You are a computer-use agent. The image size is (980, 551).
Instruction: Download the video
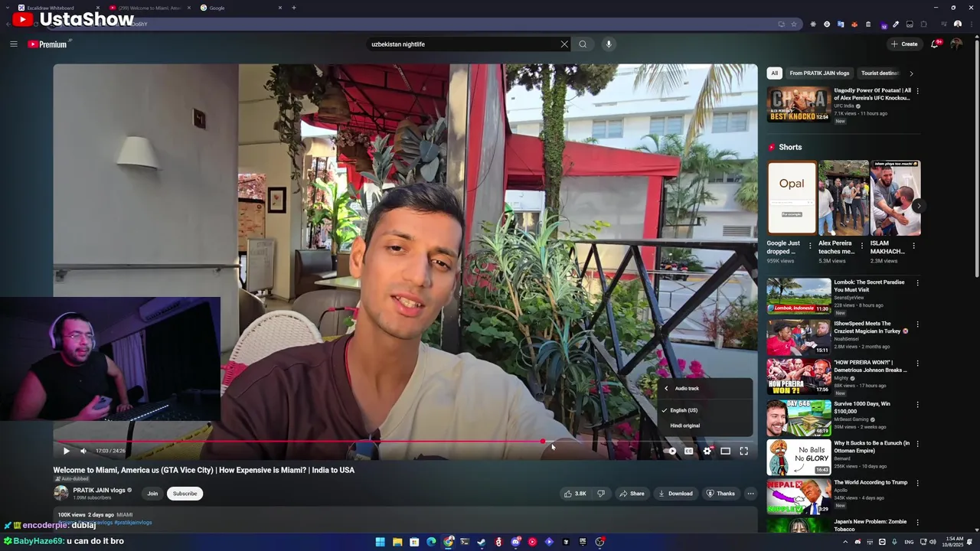(x=675, y=494)
